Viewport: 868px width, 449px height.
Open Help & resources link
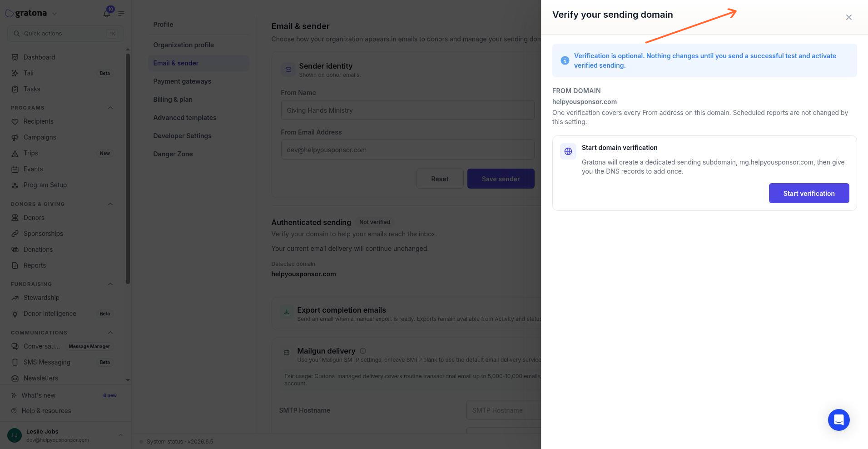click(46, 411)
